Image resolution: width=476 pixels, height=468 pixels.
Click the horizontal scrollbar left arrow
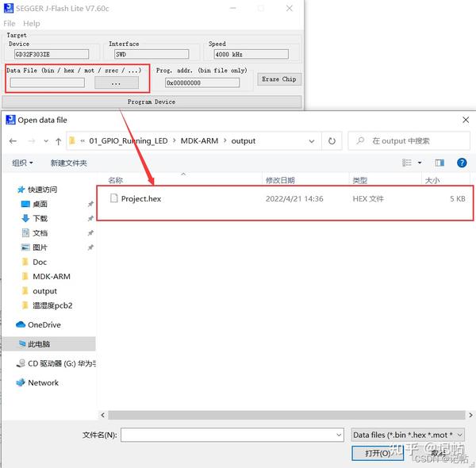click(102, 415)
